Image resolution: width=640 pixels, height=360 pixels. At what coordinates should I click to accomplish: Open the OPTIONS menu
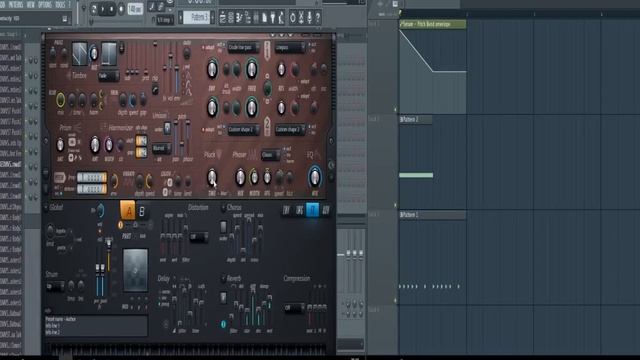point(44,4)
